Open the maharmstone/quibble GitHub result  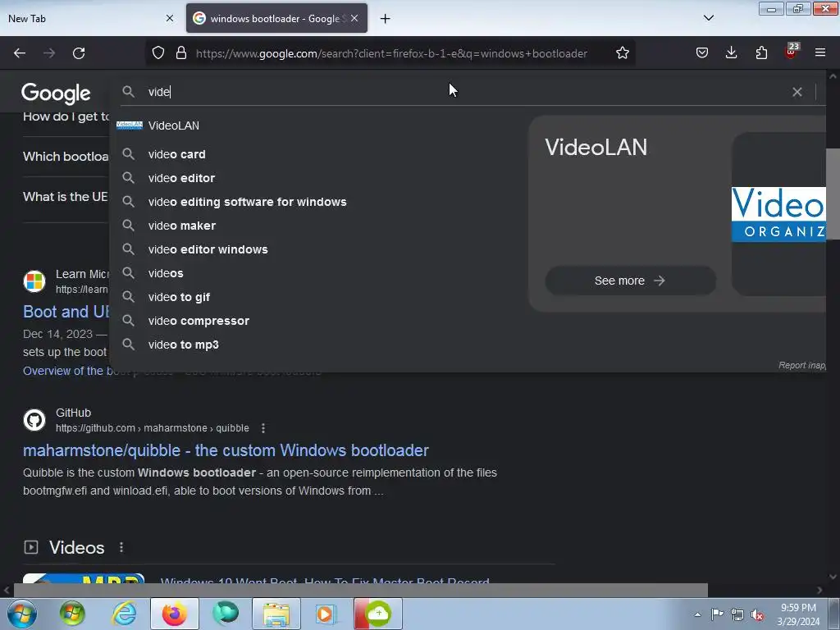point(226,450)
